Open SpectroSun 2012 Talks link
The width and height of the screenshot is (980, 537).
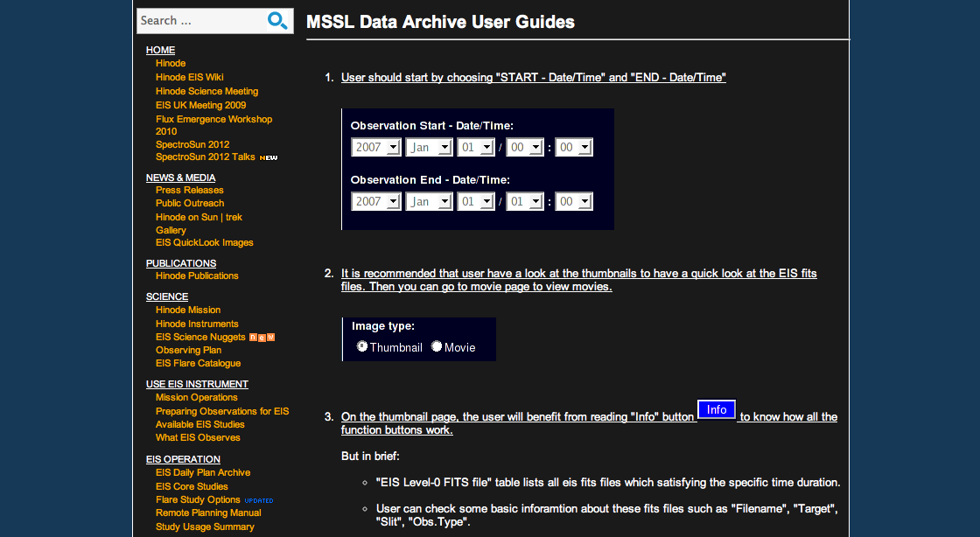[206, 157]
